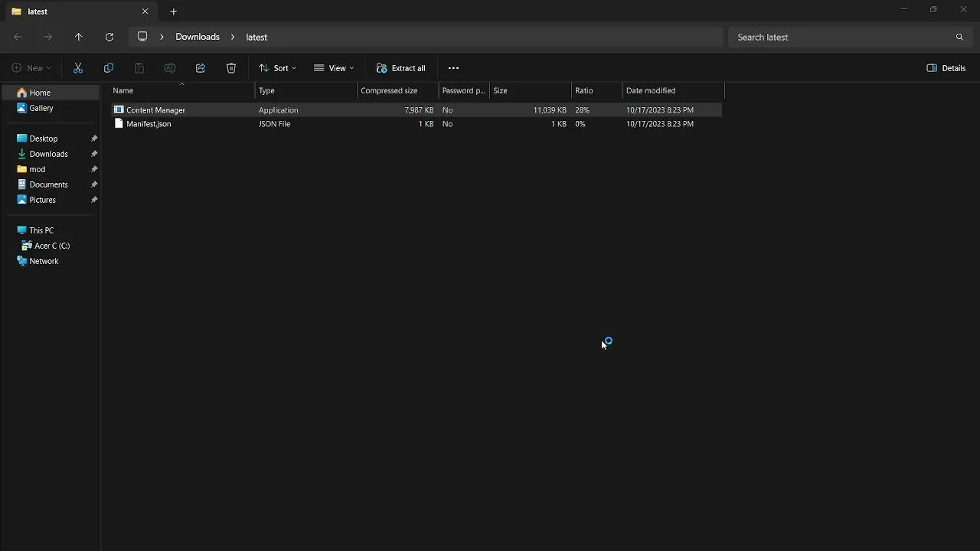Expand chevron before latest in address bar
This screenshot has width=980, height=551.
click(233, 37)
